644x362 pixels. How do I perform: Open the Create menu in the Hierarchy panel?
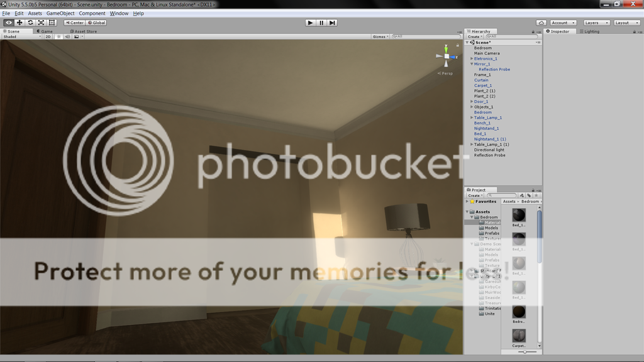tap(475, 36)
